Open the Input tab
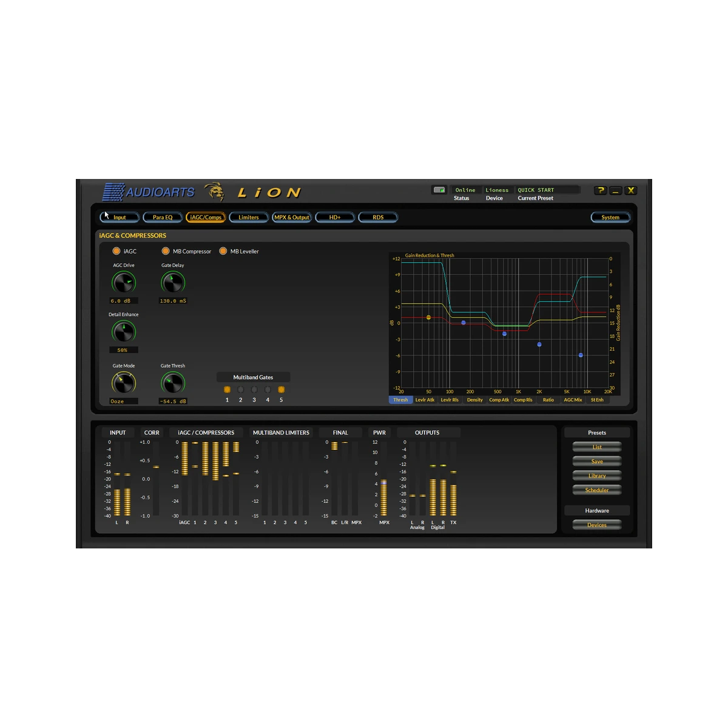Screen dimensions: 728x728 (120, 217)
